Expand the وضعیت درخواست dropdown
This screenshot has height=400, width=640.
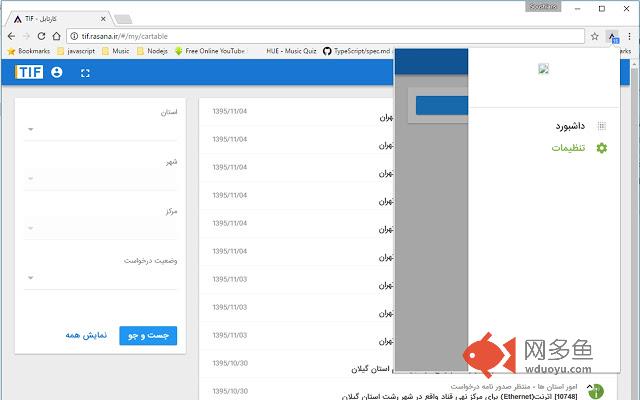pos(100,278)
